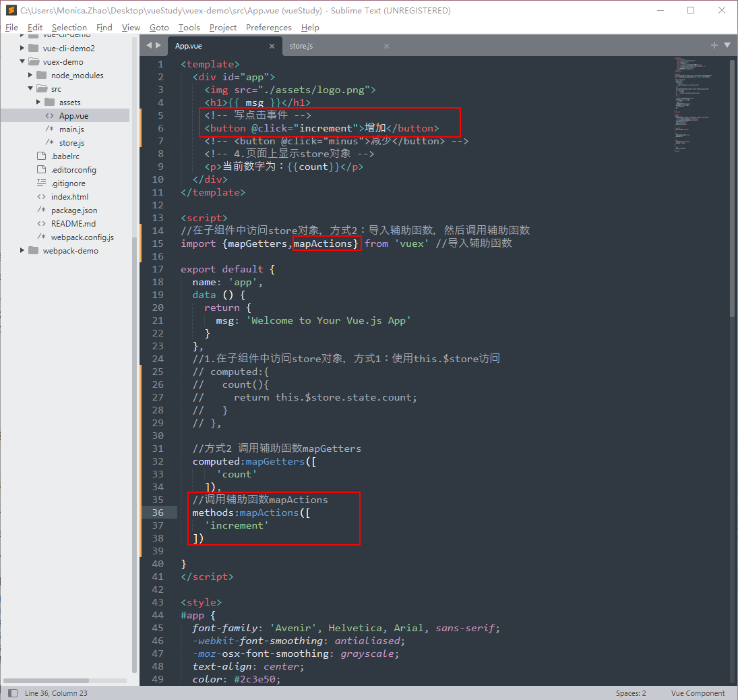Click the export default line
The height and width of the screenshot is (700, 738).
tap(228, 269)
